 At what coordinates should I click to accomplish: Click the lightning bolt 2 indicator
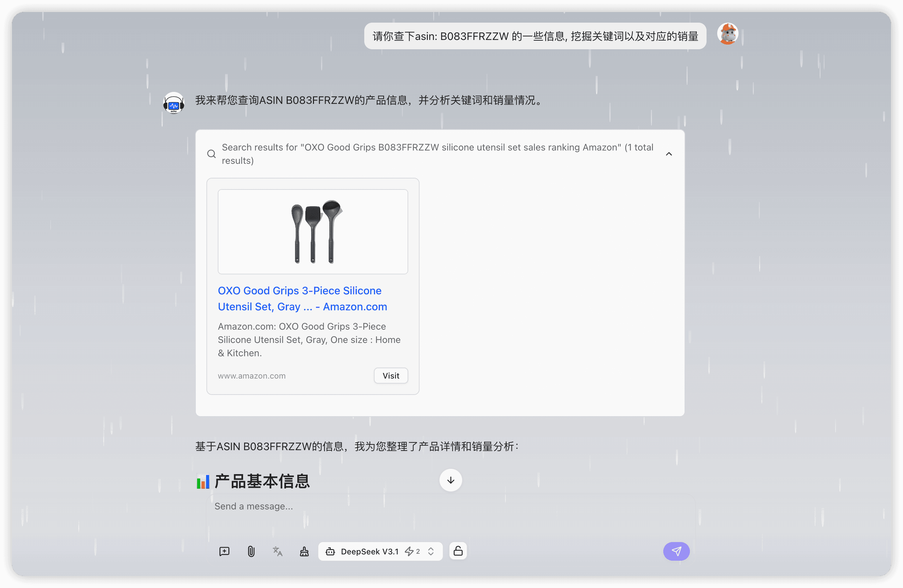(412, 551)
